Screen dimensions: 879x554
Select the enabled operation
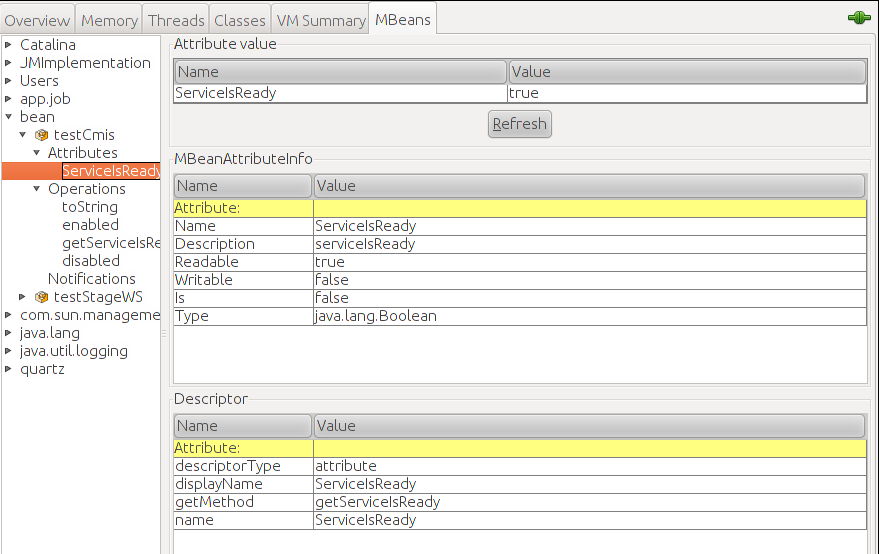[x=90, y=225]
